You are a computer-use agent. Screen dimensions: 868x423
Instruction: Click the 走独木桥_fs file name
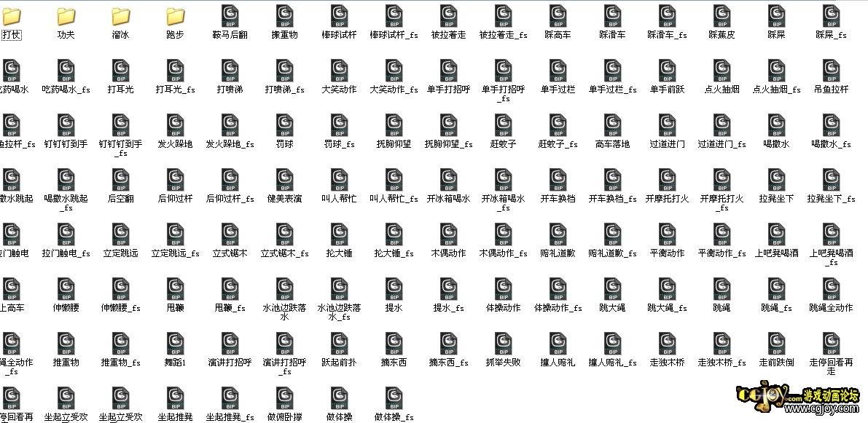722,363
